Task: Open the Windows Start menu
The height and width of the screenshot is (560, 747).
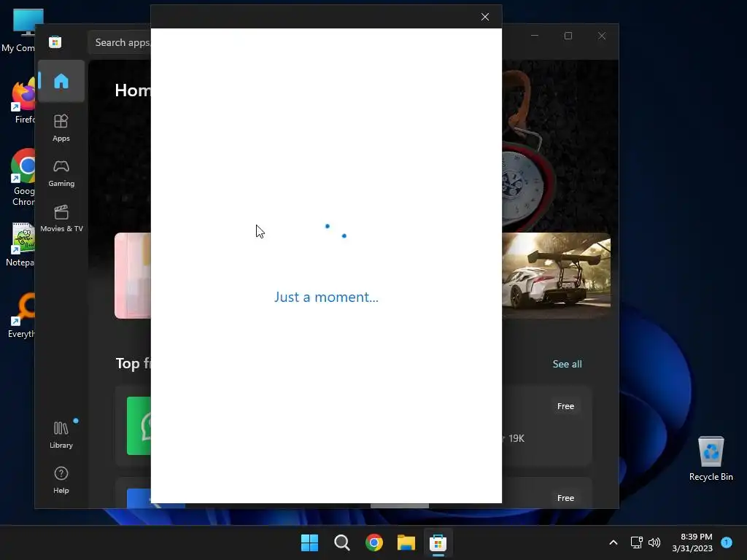Action: tap(309, 542)
